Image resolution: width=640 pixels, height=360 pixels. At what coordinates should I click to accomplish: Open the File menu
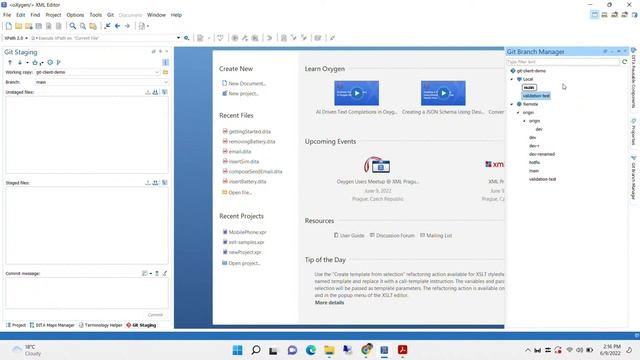tap(7, 15)
